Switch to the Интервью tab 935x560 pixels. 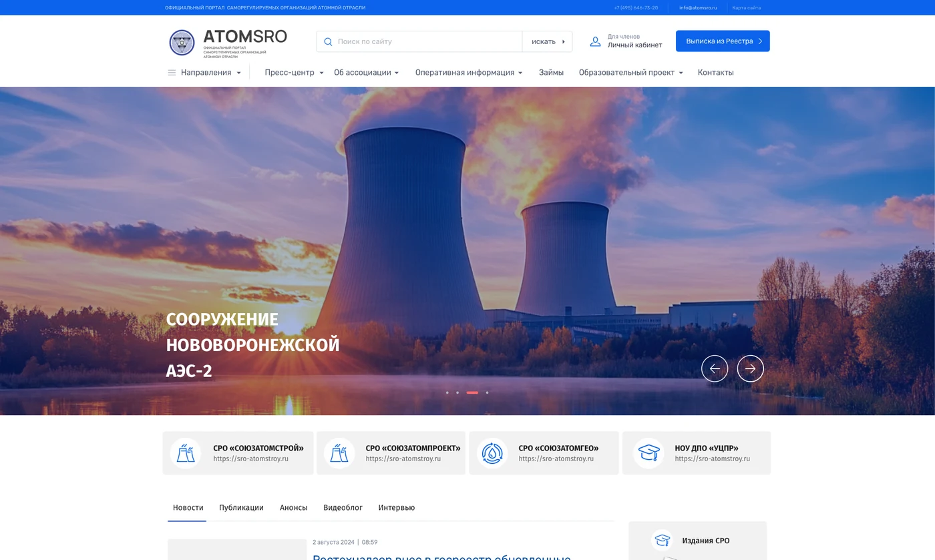click(397, 508)
